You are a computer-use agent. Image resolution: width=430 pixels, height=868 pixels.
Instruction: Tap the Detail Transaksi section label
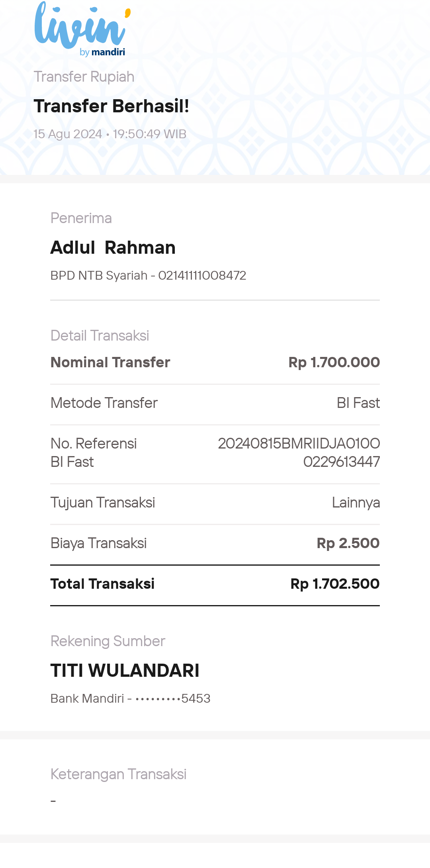[x=100, y=336]
